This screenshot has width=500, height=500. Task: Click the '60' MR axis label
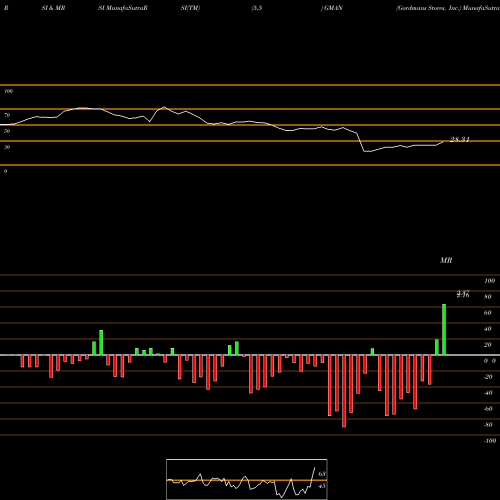pyautogui.click(x=487, y=313)
